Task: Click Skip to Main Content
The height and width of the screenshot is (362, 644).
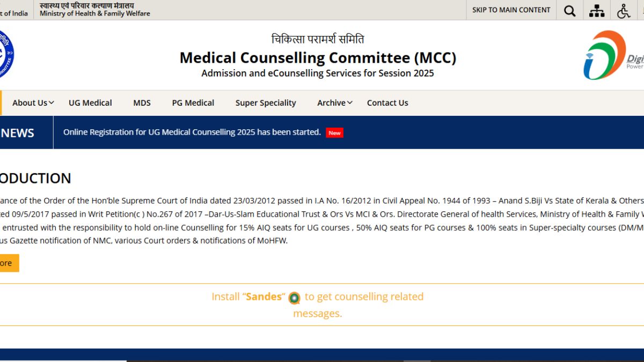Action: tap(511, 10)
